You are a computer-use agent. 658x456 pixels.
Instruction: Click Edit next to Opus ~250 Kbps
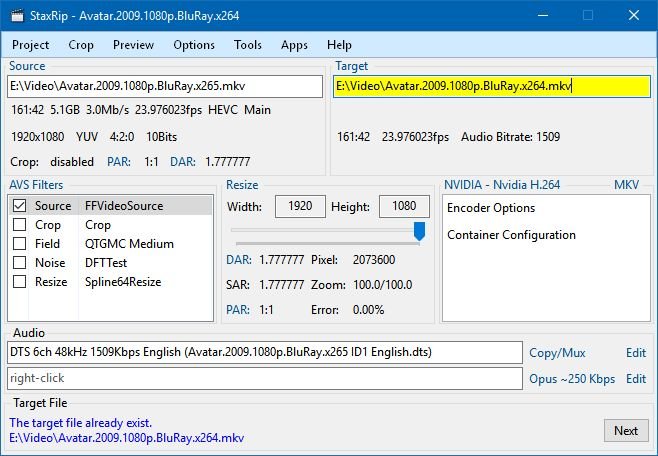[636, 379]
